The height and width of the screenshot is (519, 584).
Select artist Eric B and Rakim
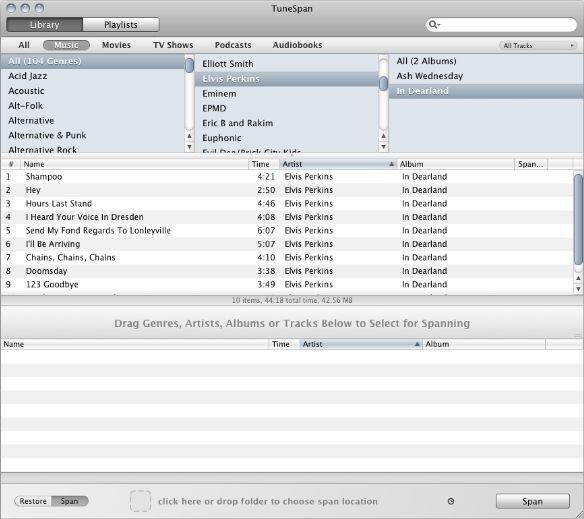[287, 123]
